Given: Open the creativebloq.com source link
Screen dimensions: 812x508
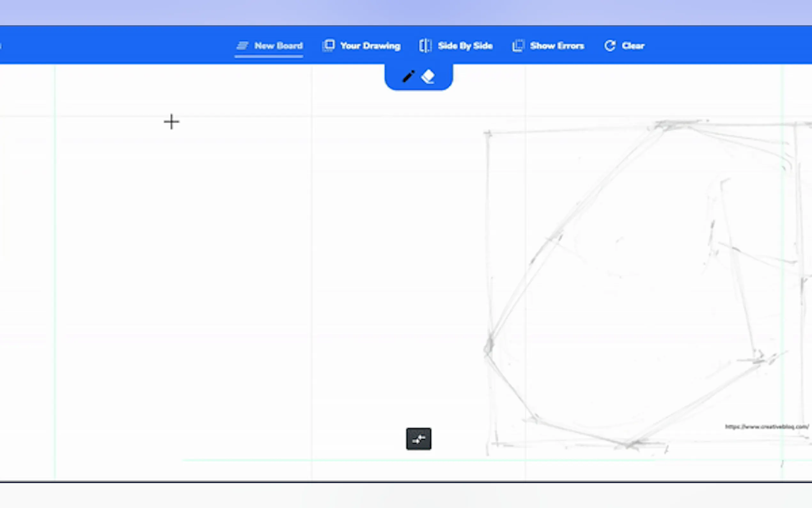Looking at the screenshot, I should [767, 427].
